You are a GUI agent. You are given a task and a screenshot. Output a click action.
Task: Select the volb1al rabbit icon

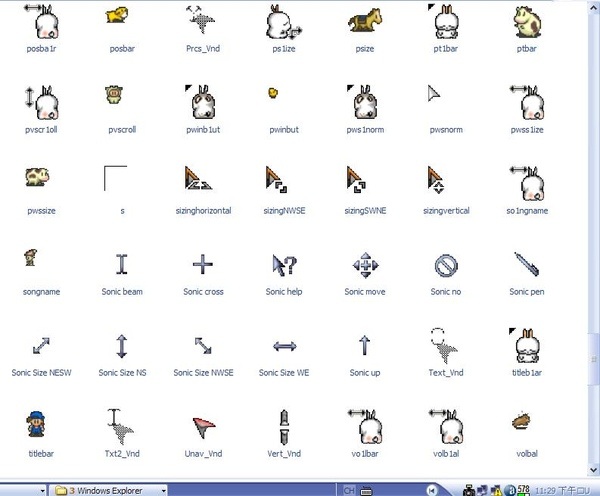(446, 427)
